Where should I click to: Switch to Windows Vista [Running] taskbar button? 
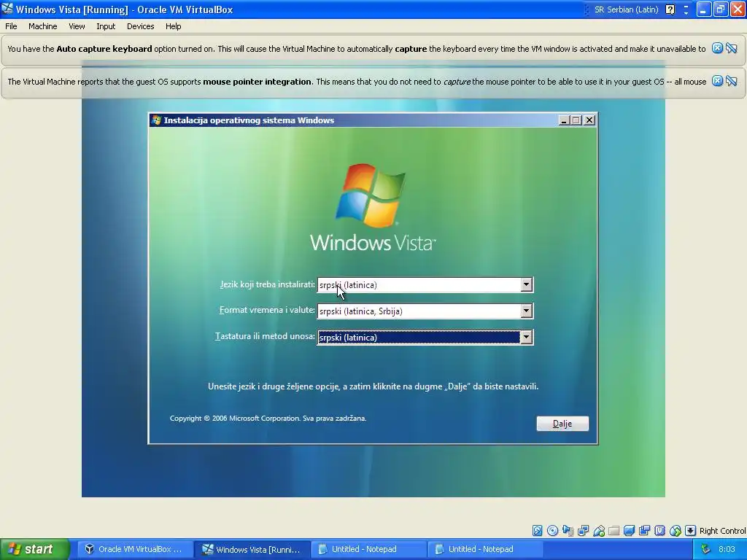(252, 549)
